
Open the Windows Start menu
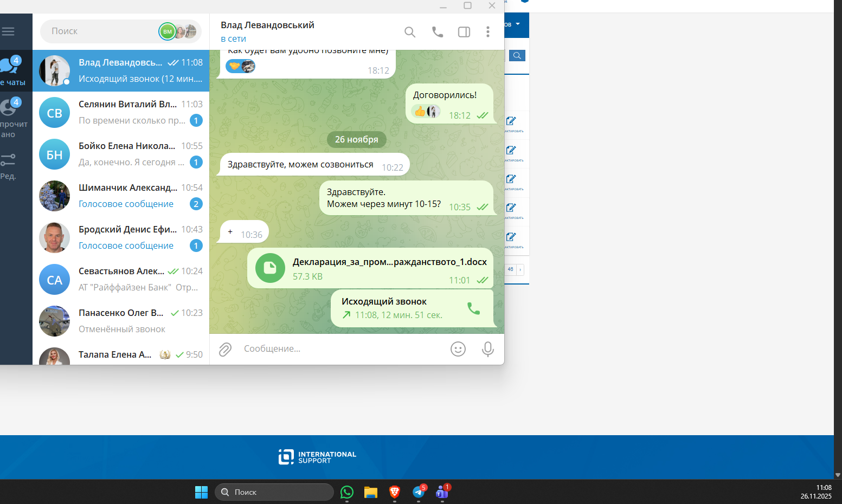coord(201,492)
